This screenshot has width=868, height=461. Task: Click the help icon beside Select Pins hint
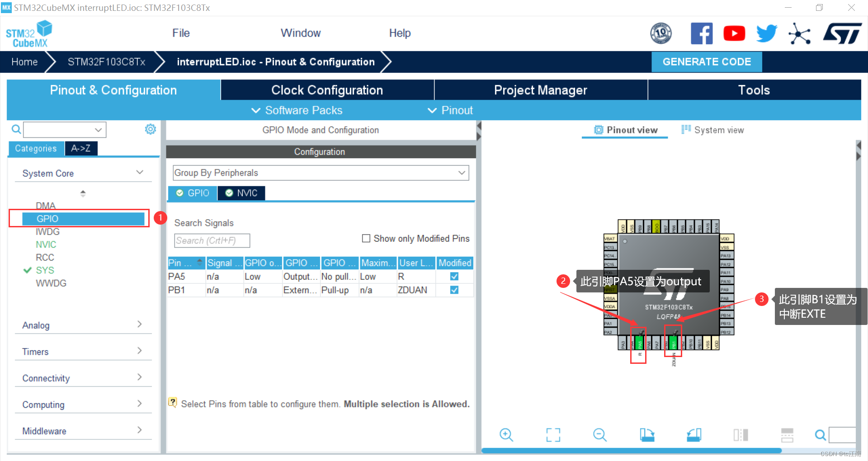pos(173,402)
